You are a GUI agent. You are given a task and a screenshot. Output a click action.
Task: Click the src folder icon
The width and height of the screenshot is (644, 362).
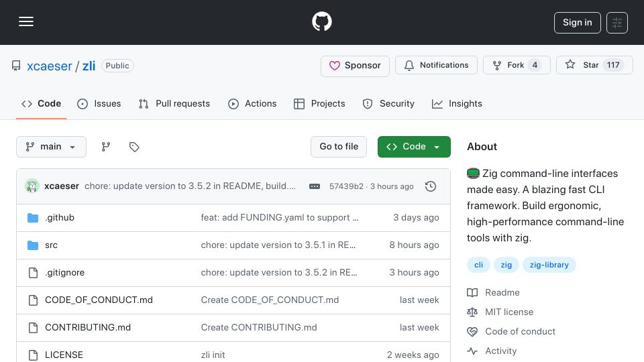tap(33, 245)
